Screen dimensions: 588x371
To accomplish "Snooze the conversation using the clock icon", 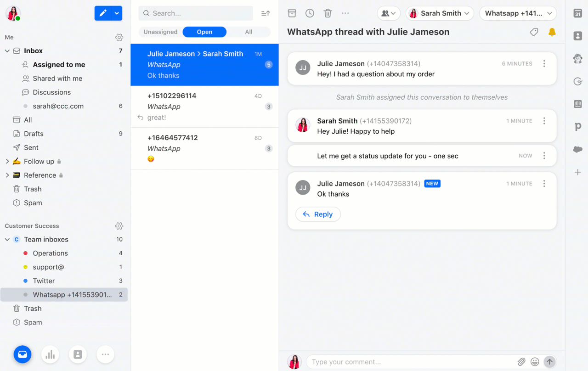I will coord(310,13).
